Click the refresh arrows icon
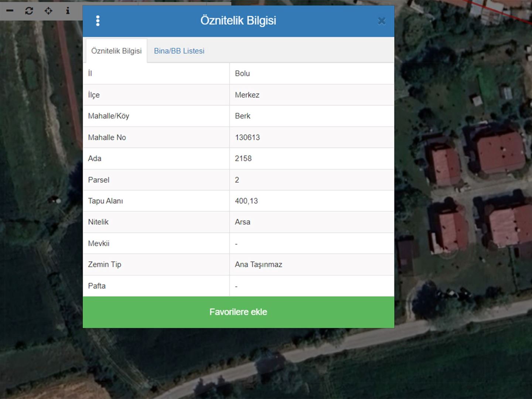Viewport: 532px width, 399px height. (29, 11)
